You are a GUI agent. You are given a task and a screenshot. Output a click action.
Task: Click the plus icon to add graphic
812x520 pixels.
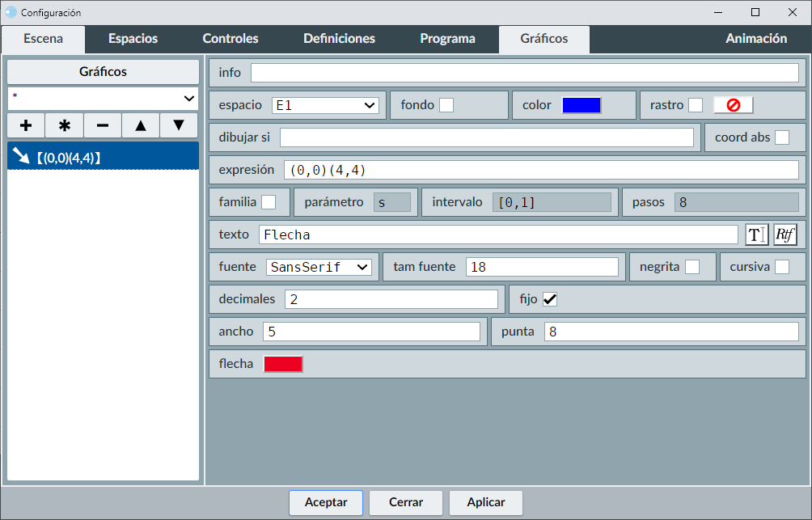(x=26, y=125)
